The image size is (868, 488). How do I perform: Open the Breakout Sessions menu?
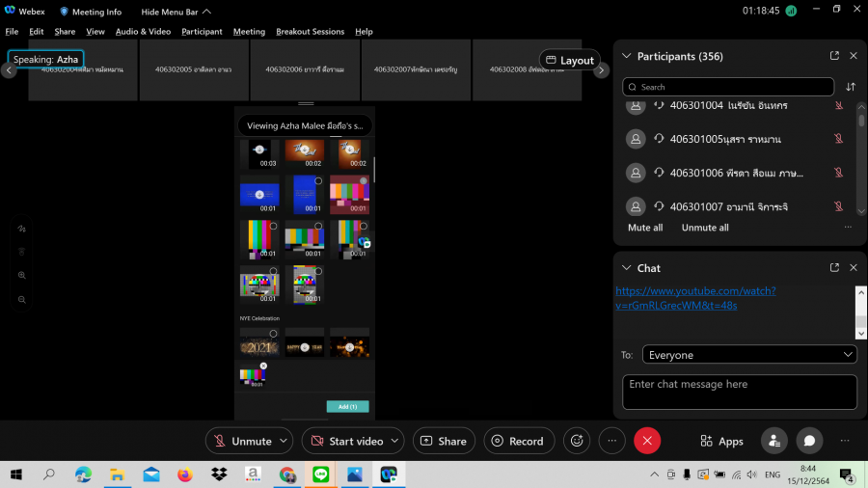(310, 32)
